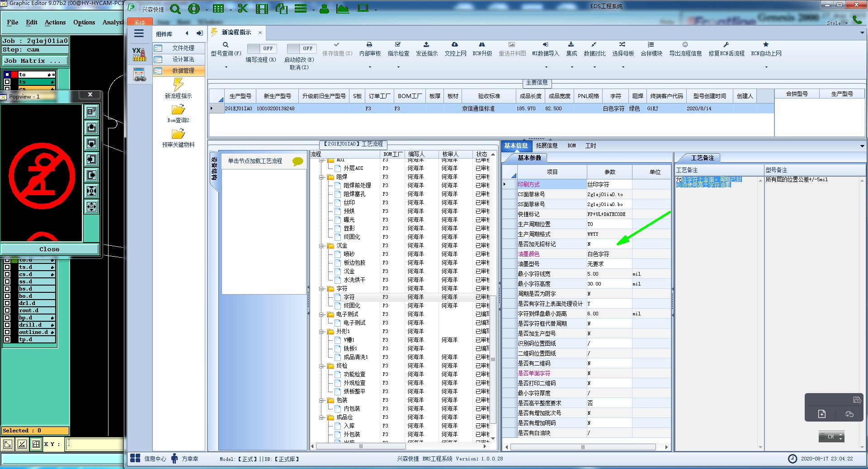Click pan-right arrow icon in Popview window

coord(92,175)
